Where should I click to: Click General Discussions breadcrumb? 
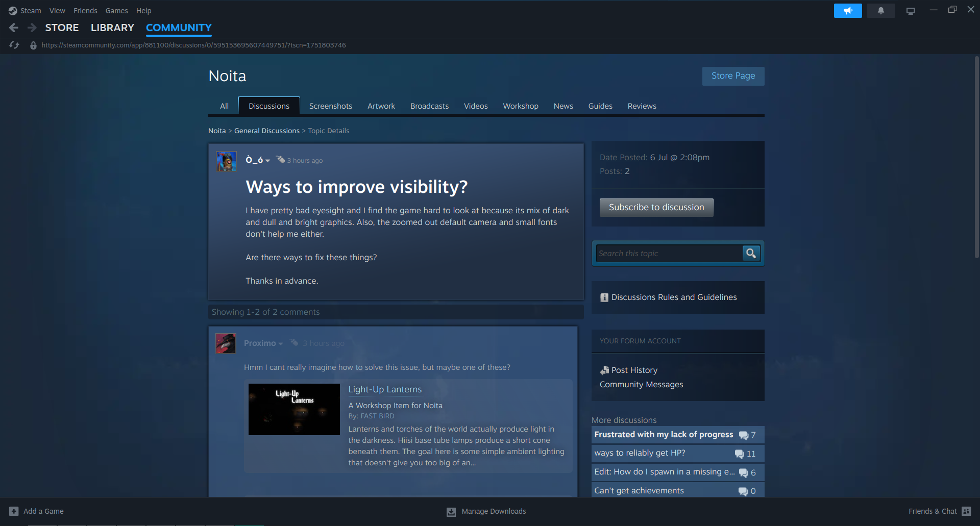pyautogui.click(x=267, y=131)
